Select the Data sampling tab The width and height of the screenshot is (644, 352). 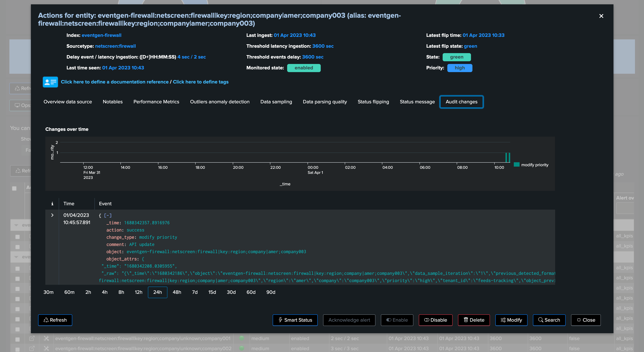pyautogui.click(x=276, y=102)
